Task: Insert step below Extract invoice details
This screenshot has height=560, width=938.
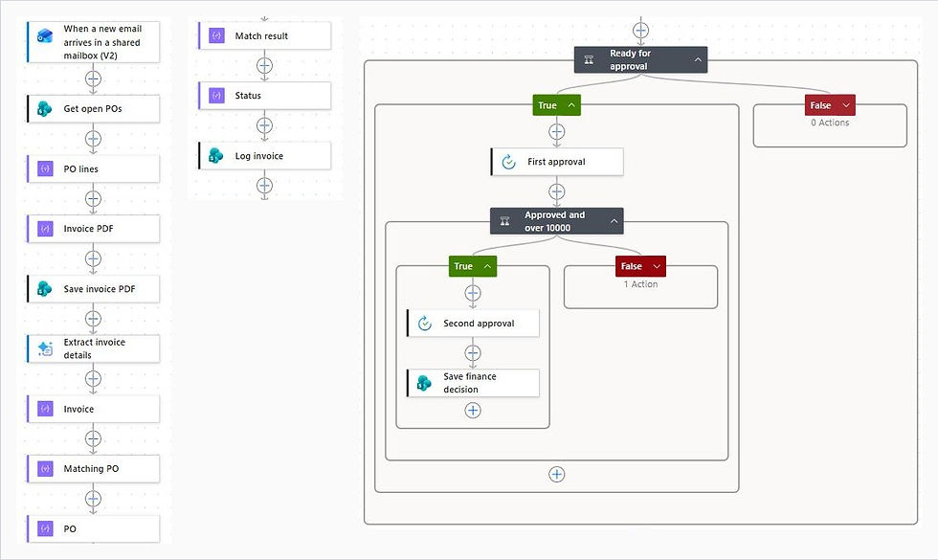Action: coord(93,379)
